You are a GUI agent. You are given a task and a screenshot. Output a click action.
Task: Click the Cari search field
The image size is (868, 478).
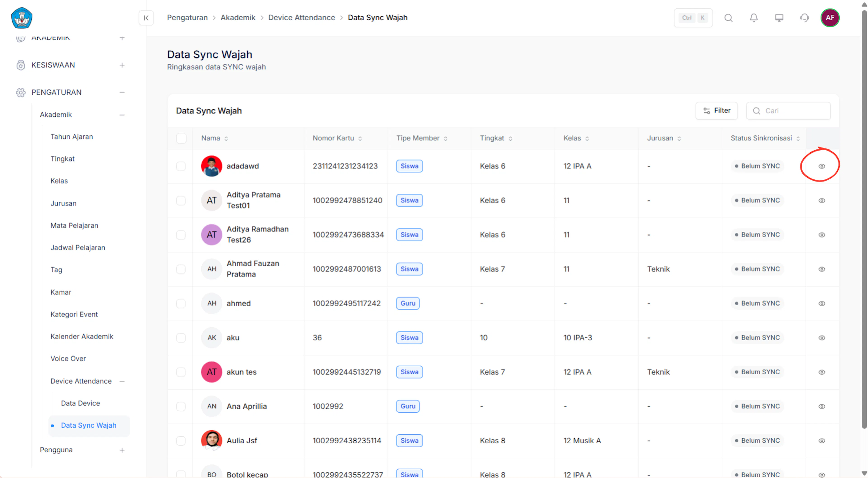[788, 111]
